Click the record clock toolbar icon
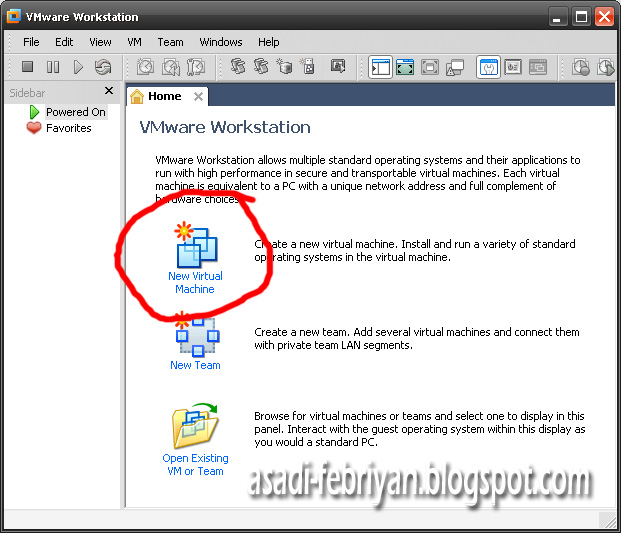 tap(581, 67)
